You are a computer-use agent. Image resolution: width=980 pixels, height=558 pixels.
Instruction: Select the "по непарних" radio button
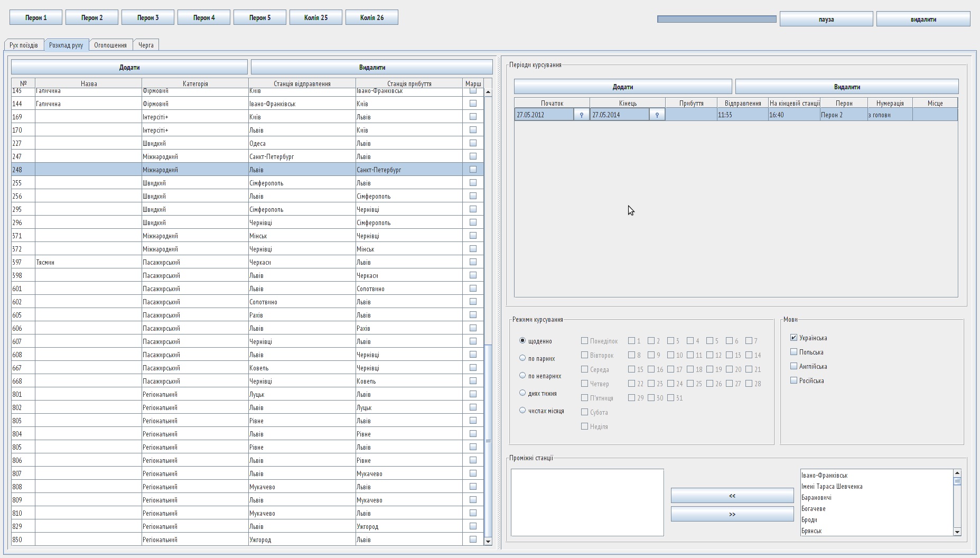[522, 375]
